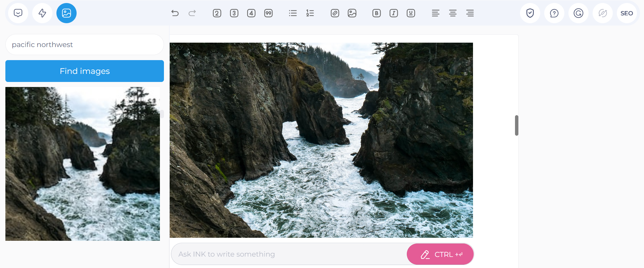The width and height of the screenshot is (644, 268).
Task: Create a bulleted list
Action: (x=293, y=13)
